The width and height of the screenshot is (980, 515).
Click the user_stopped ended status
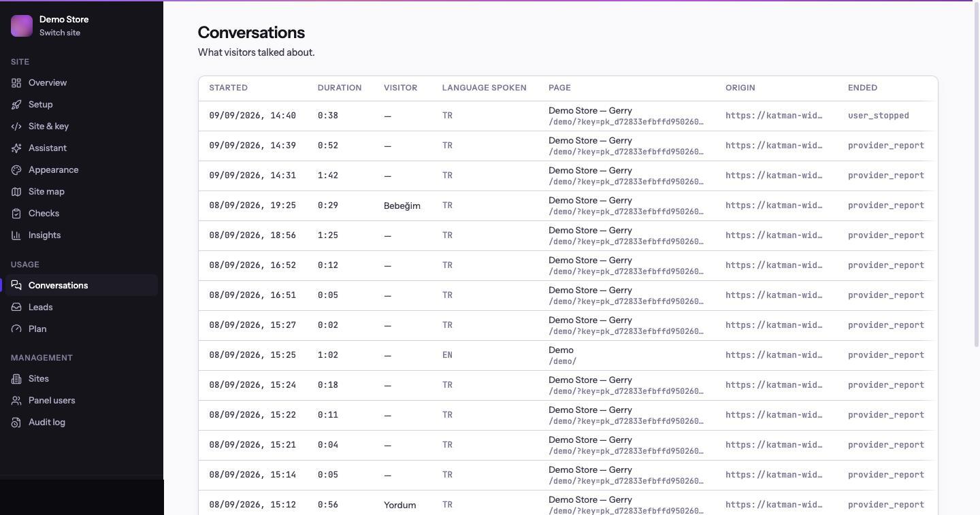(878, 116)
